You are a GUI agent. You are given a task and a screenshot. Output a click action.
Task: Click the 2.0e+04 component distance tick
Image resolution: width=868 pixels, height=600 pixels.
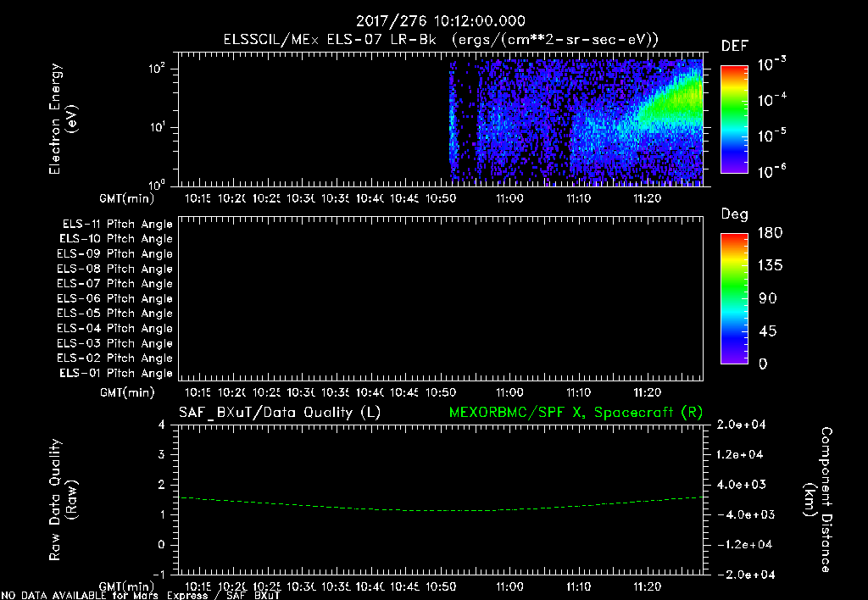741,425
